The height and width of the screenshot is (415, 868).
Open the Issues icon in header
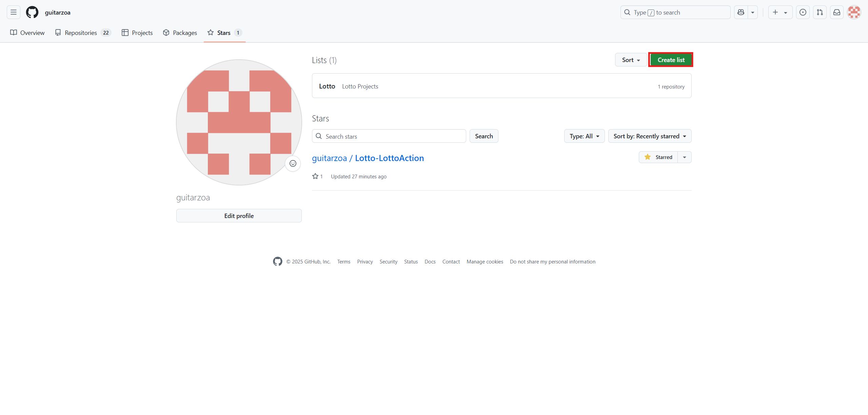(x=803, y=12)
